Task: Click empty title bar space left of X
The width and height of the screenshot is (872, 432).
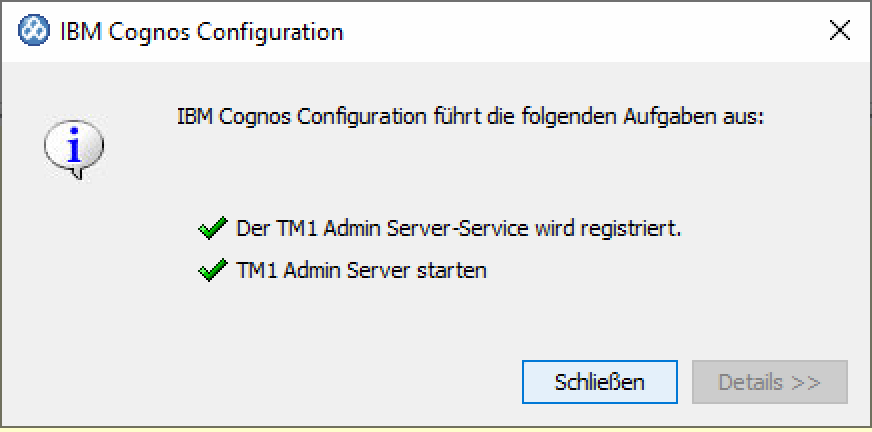Action: point(600,31)
